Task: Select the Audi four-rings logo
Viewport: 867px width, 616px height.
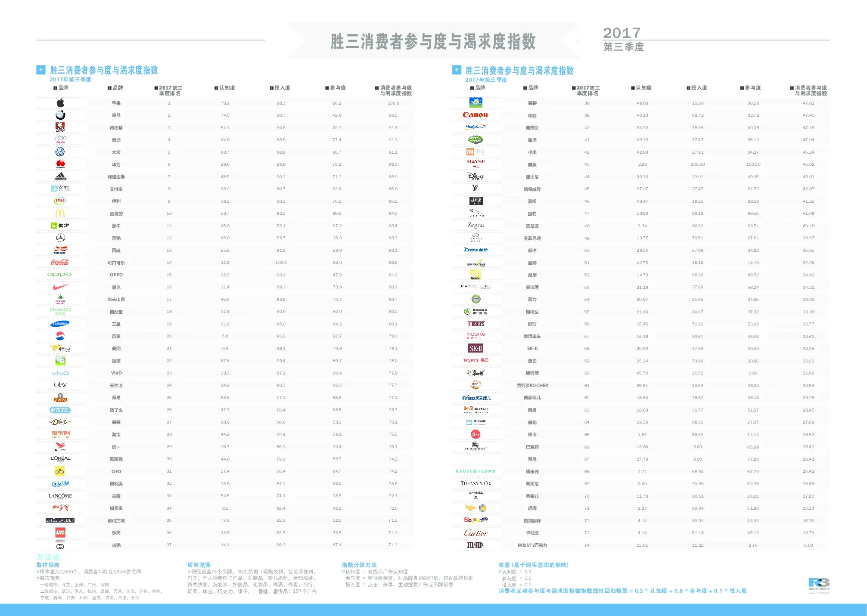Action: pyautogui.click(x=60, y=139)
